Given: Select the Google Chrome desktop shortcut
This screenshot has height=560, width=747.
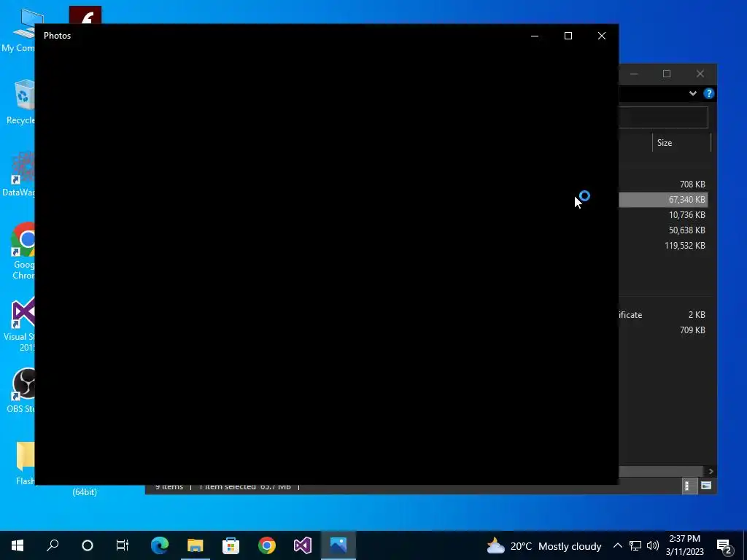Looking at the screenshot, I should (x=23, y=251).
